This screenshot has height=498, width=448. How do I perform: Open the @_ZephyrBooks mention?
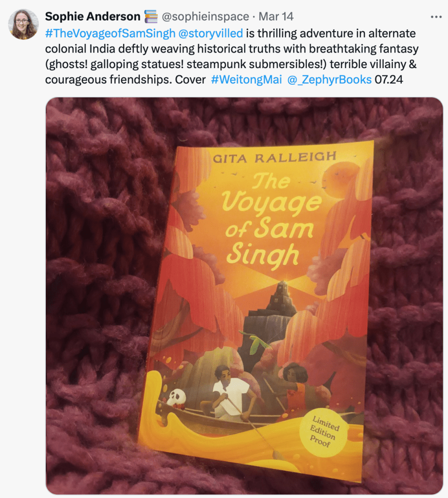(x=329, y=79)
